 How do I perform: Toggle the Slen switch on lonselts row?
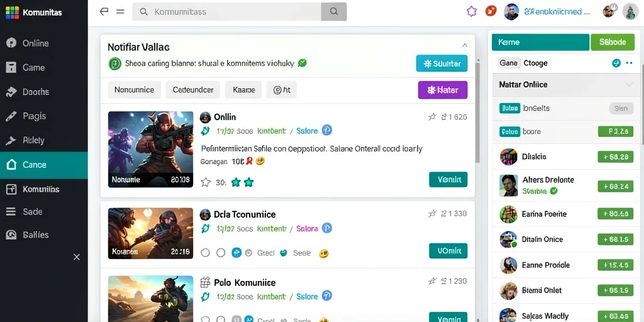[621, 108]
